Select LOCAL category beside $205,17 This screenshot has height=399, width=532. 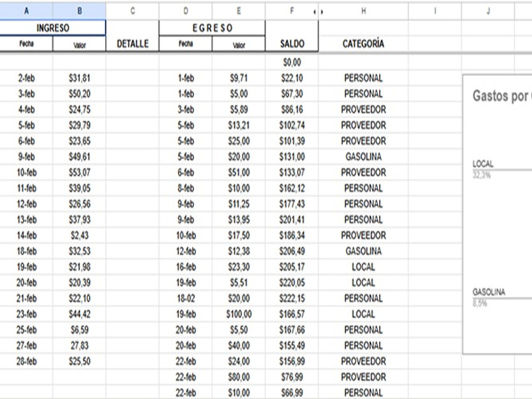pos(363,267)
